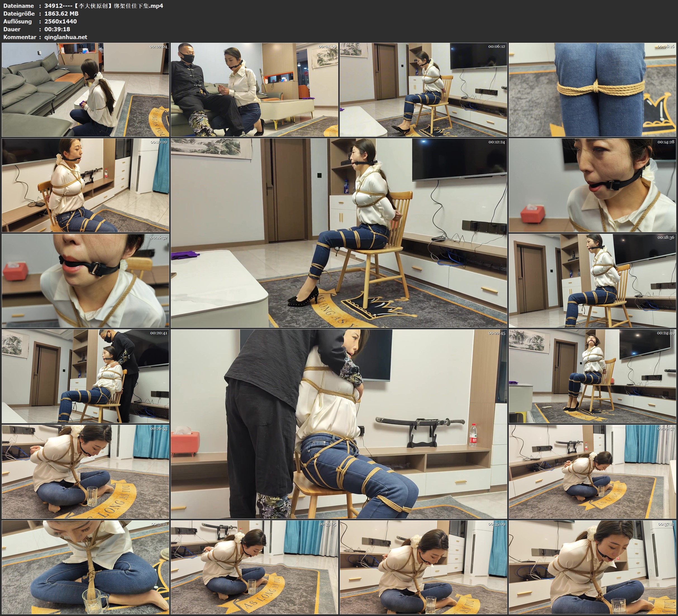Select the thumbnail at 00:06:12

[424, 89]
